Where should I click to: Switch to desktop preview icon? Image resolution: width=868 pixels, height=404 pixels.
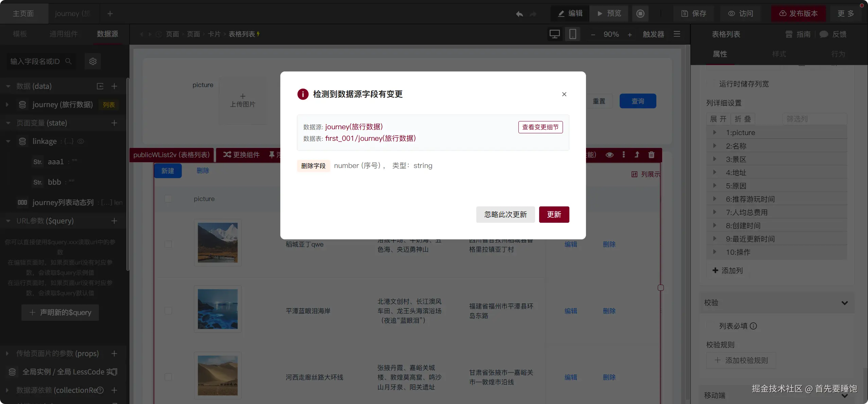pyautogui.click(x=554, y=34)
